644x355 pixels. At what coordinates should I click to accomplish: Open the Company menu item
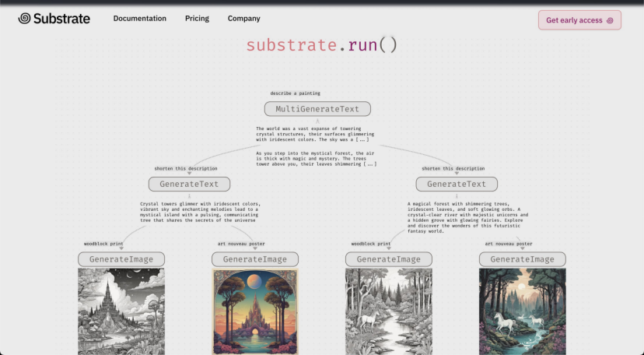point(244,19)
